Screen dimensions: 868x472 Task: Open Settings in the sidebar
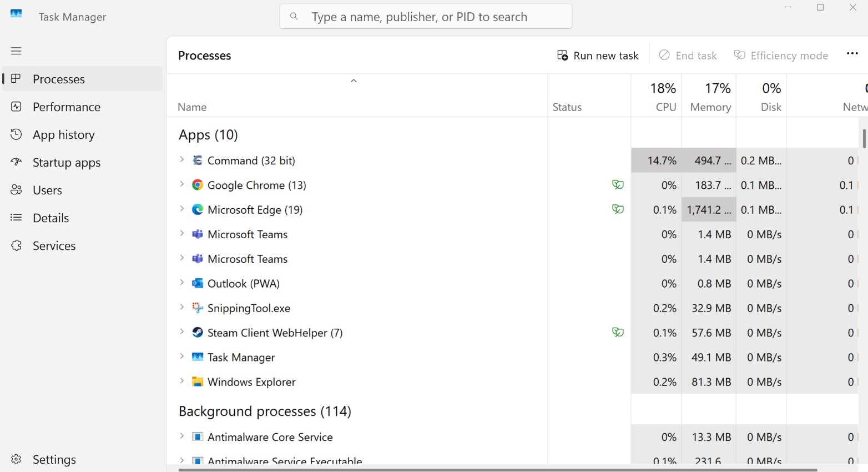tap(82, 459)
